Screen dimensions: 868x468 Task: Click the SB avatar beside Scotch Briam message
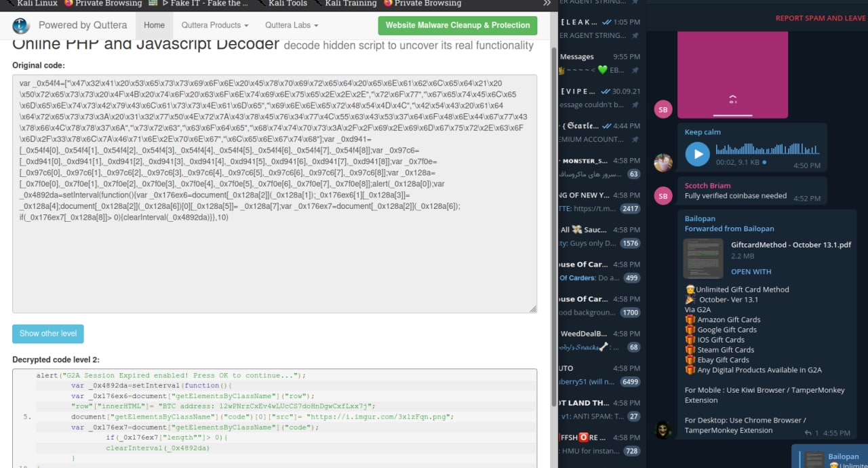click(663, 196)
